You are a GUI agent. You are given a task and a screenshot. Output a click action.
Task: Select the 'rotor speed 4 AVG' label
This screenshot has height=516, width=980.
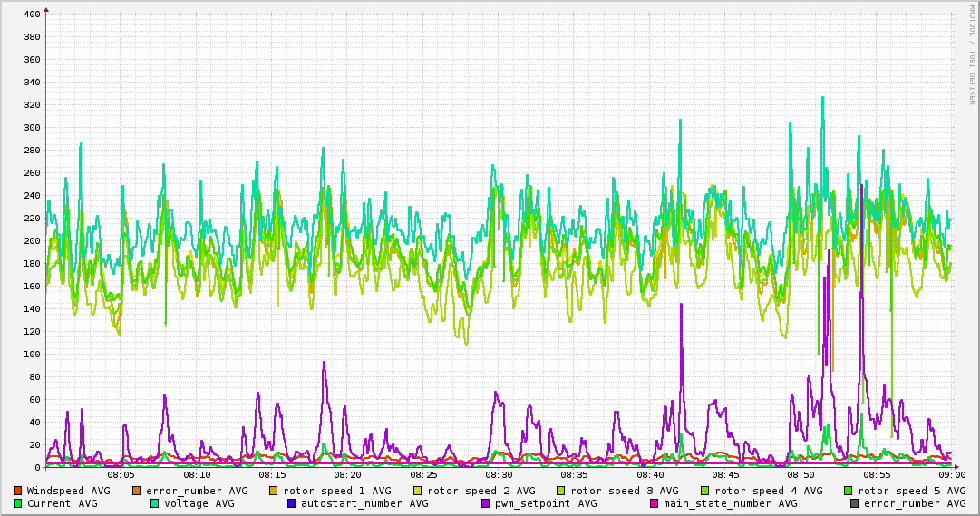[769, 491]
